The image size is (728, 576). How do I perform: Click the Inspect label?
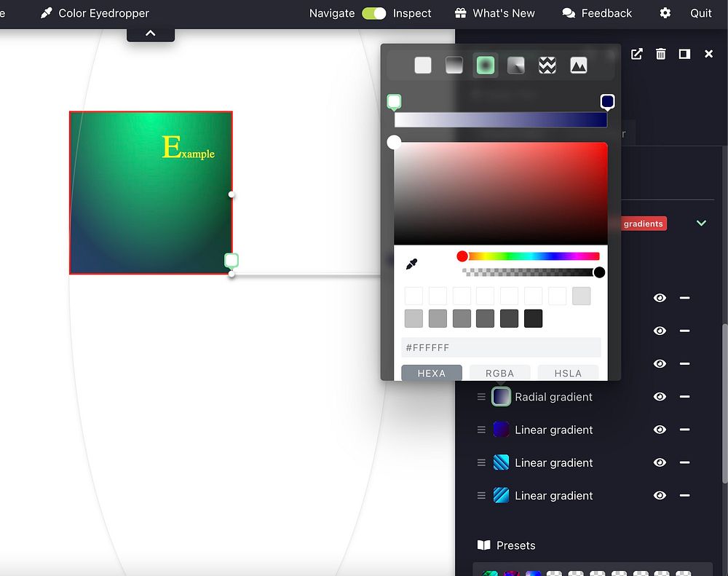click(x=412, y=13)
